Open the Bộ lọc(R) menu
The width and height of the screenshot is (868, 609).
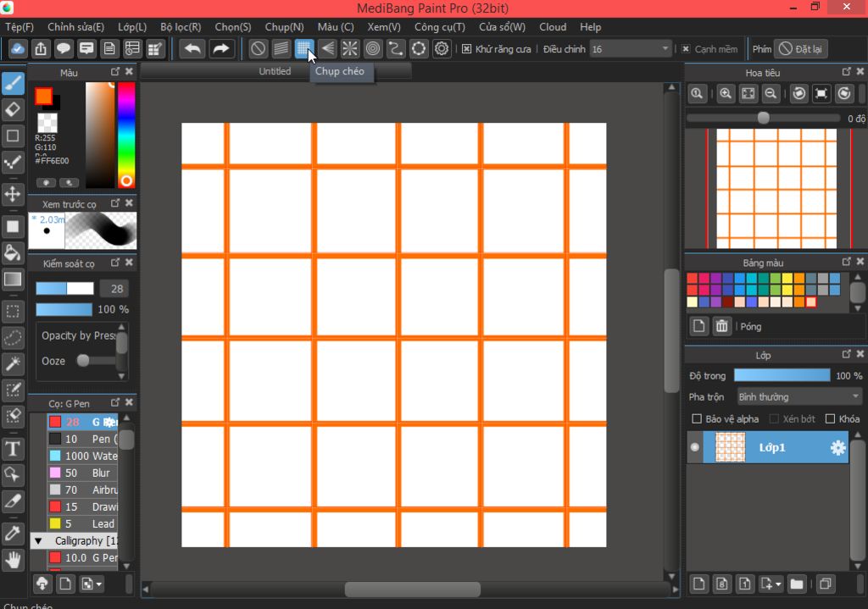[x=181, y=26]
